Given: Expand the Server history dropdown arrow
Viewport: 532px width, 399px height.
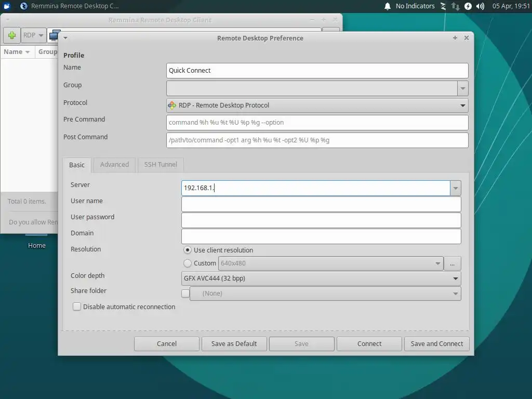Looking at the screenshot, I should (x=456, y=188).
